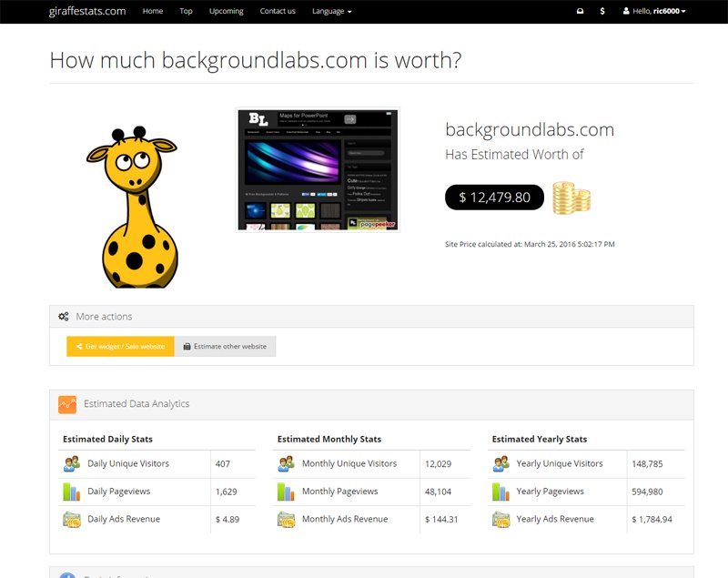
Task: Select the daily visitors value 407
Action: pos(222,464)
